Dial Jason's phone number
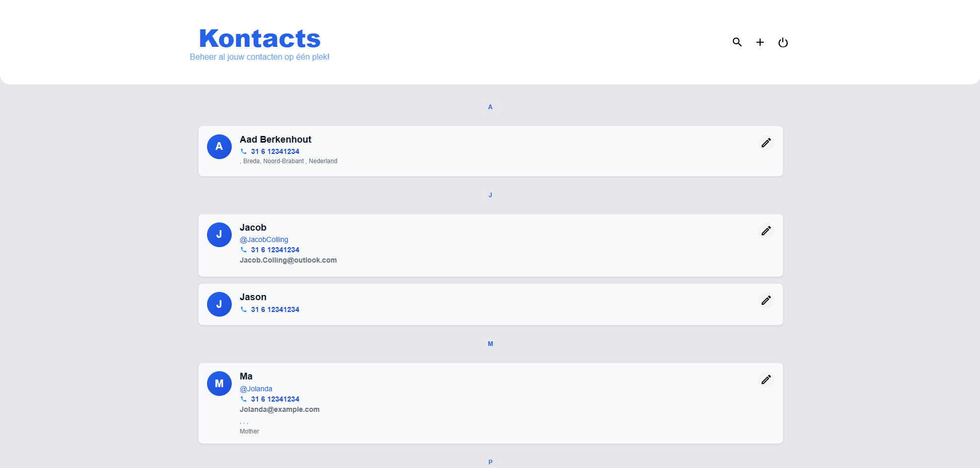Screen dimensions: 980x468 pyautogui.click(x=274, y=309)
